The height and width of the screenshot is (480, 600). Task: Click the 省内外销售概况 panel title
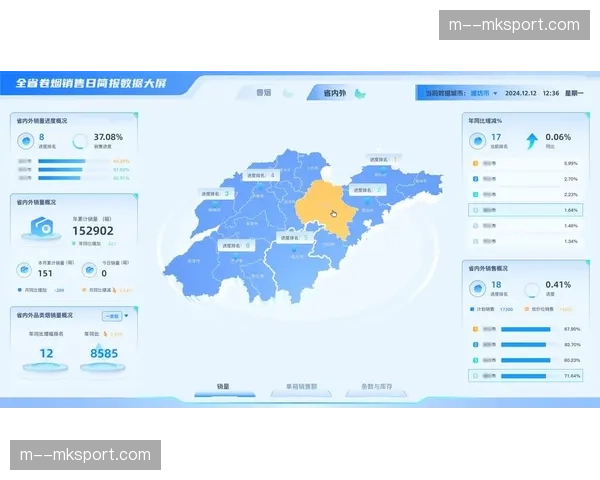(488, 268)
